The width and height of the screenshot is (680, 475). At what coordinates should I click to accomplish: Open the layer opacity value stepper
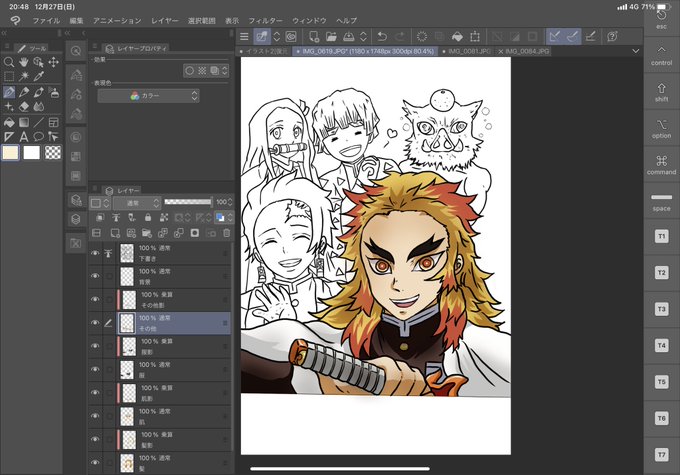(x=230, y=202)
